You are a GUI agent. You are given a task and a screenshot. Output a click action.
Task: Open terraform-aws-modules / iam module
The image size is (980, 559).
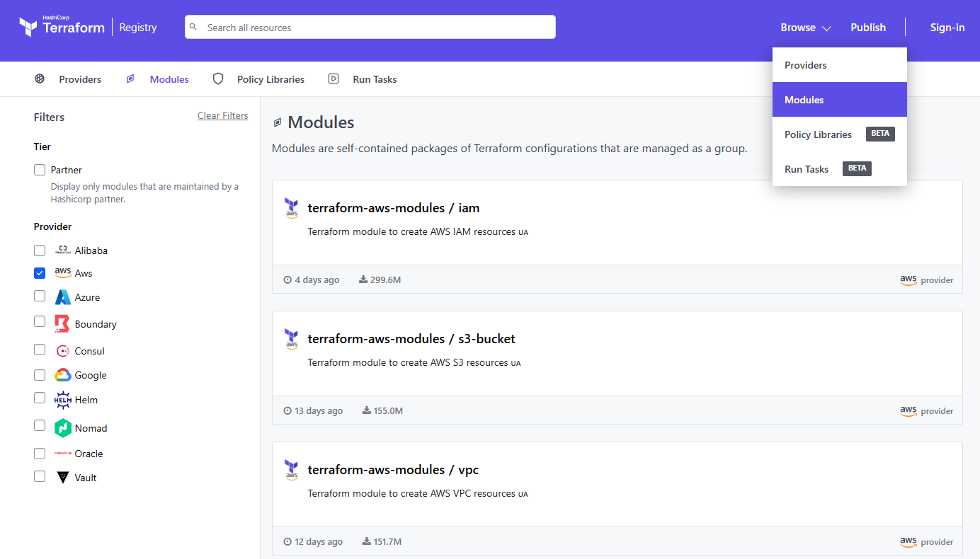click(394, 208)
